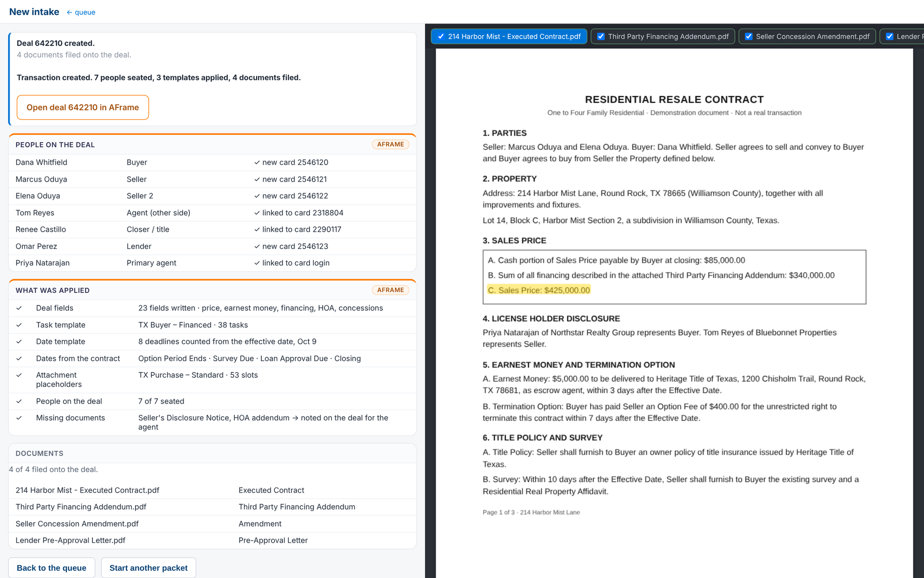
Task: Click Priya Natarajan in people list
Action: point(42,263)
